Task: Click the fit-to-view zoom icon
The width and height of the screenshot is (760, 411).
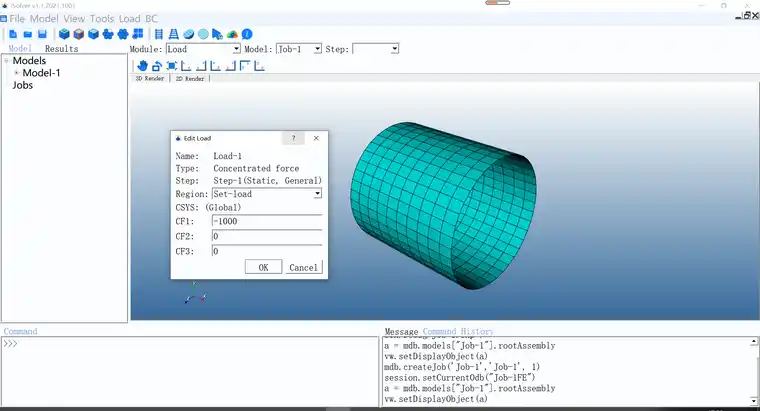Action: tap(172, 66)
